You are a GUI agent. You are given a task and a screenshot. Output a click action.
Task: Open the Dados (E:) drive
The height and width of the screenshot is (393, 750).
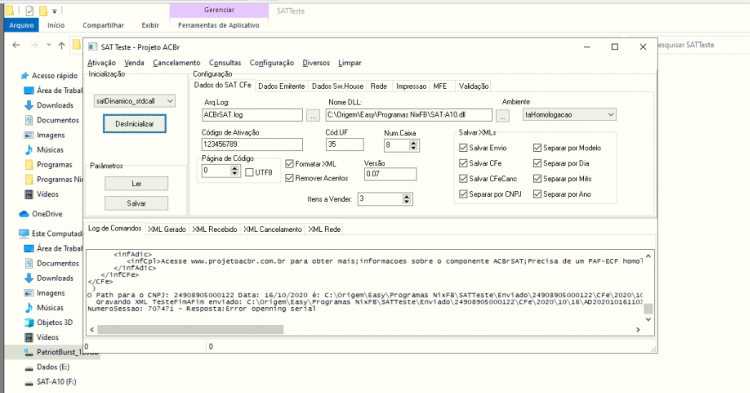tap(47, 367)
